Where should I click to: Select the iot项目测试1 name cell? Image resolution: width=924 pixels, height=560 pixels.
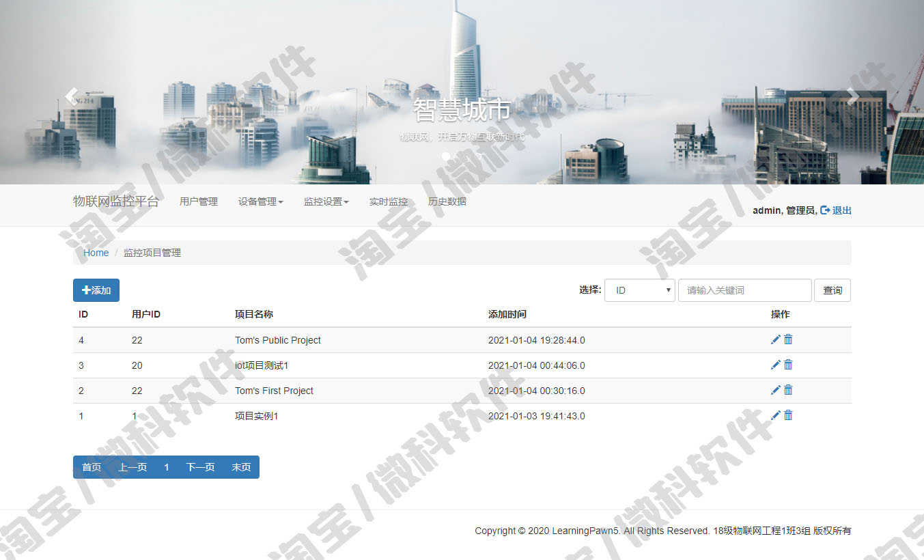pos(262,365)
